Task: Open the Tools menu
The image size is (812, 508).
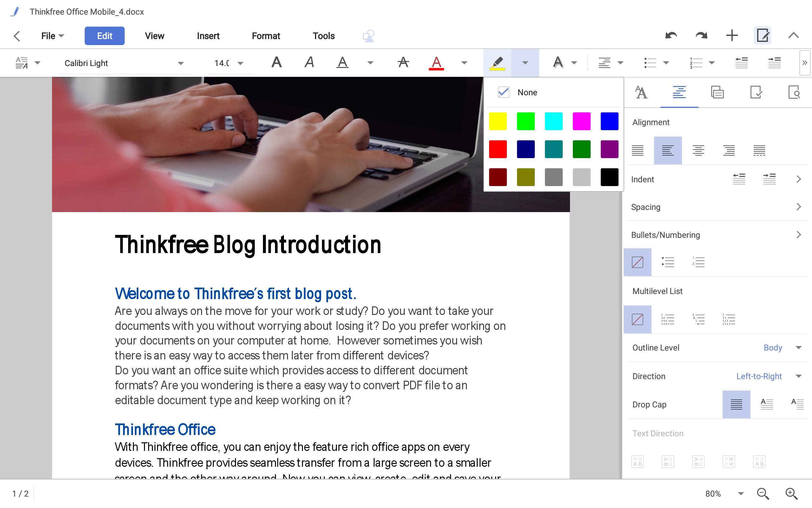Action: (x=324, y=36)
